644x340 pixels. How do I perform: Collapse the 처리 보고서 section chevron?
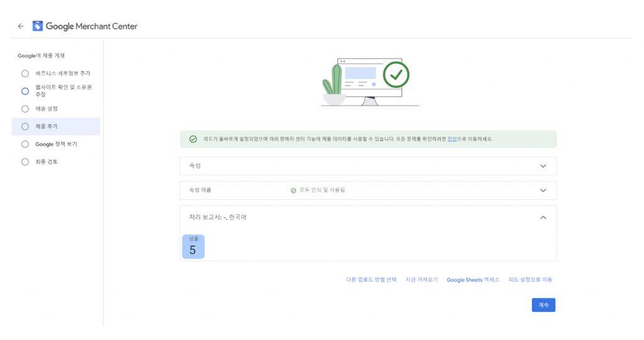tap(543, 217)
